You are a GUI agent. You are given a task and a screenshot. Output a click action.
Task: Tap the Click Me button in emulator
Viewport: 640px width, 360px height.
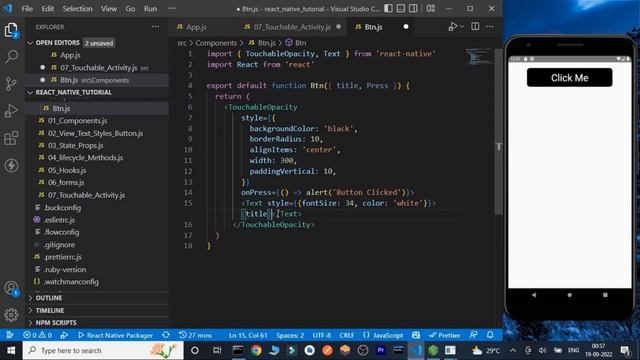coord(569,78)
